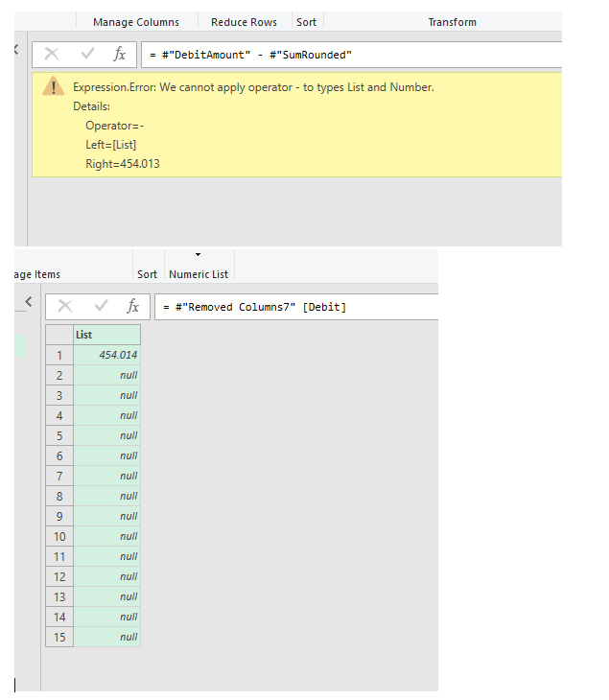Select the grid's top-left corner cell
This screenshot has width=609, height=700.
pyautogui.click(x=59, y=335)
